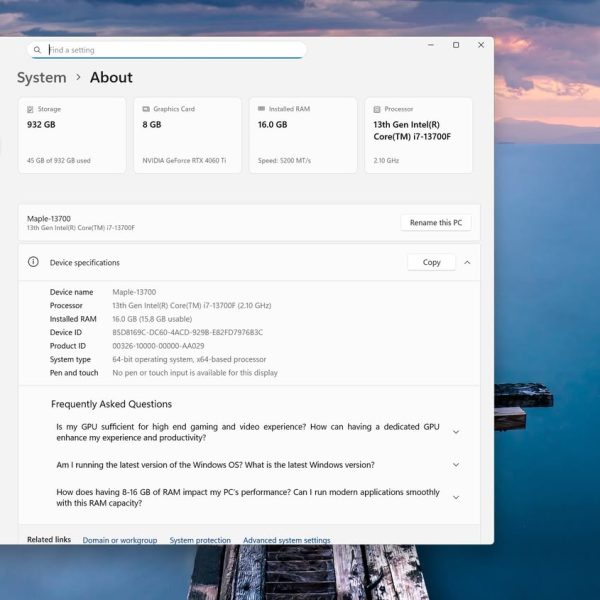The width and height of the screenshot is (600, 600).
Task: Click the Device specifications info icon
Action: (x=33, y=262)
